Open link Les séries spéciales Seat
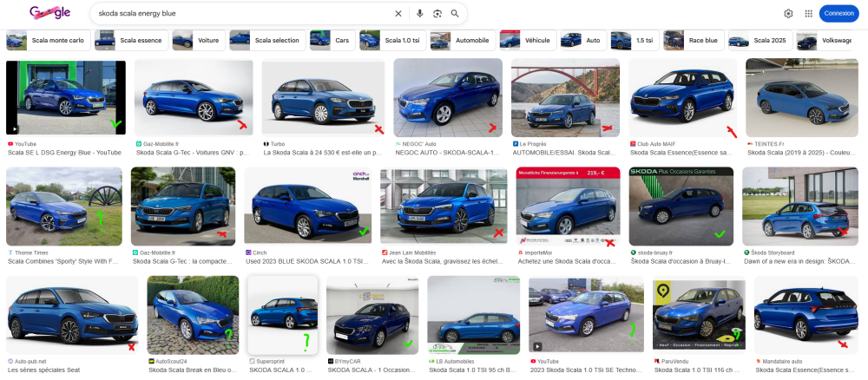The height and width of the screenshot is (380, 868). (x=43, y=370)
